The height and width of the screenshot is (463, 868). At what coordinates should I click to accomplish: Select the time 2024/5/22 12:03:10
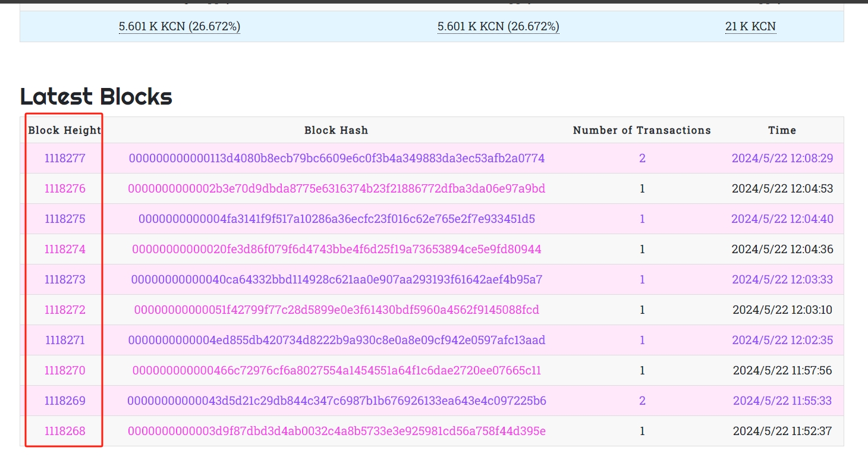(x=782, y=310)
